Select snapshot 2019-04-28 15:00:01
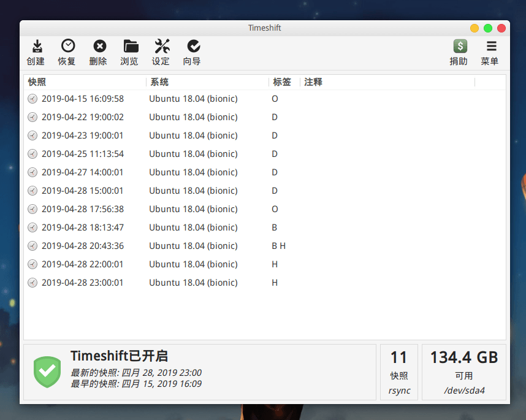 click(x=265, y=191)
